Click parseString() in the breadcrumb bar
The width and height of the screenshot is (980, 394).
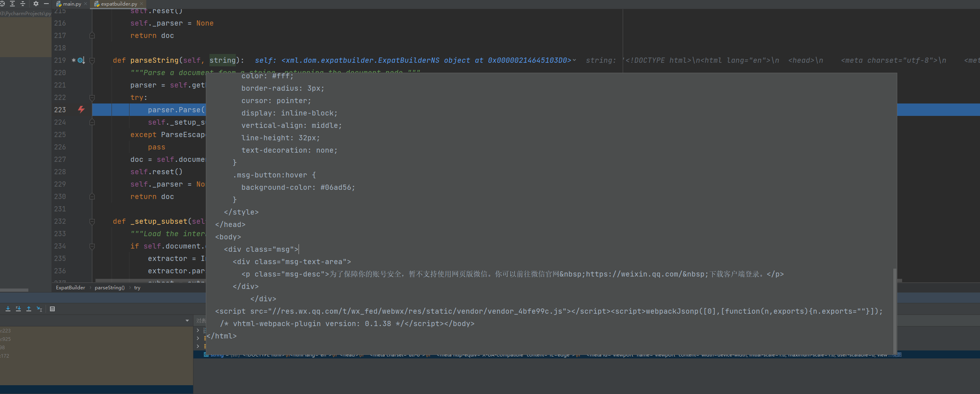tap(110, 288)
